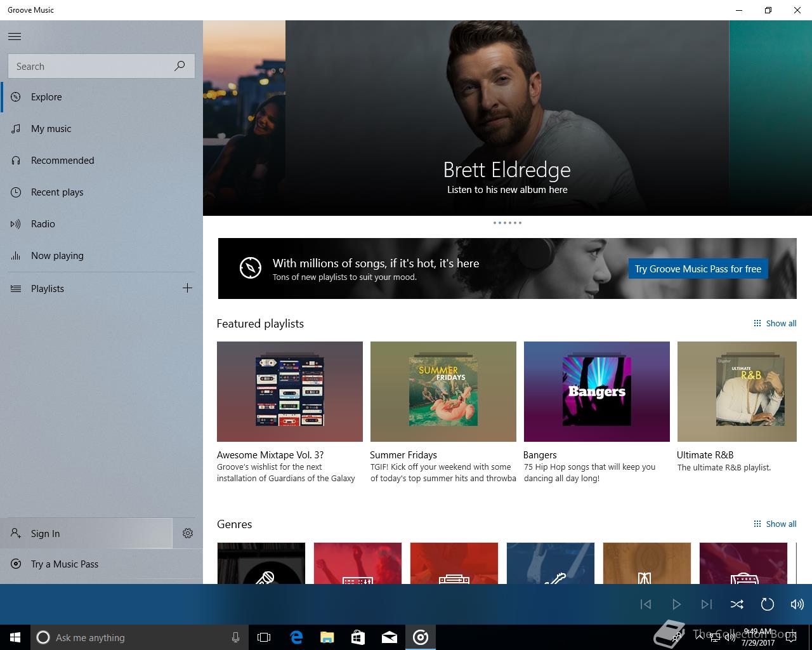Open the volume control

coord(797,604)
